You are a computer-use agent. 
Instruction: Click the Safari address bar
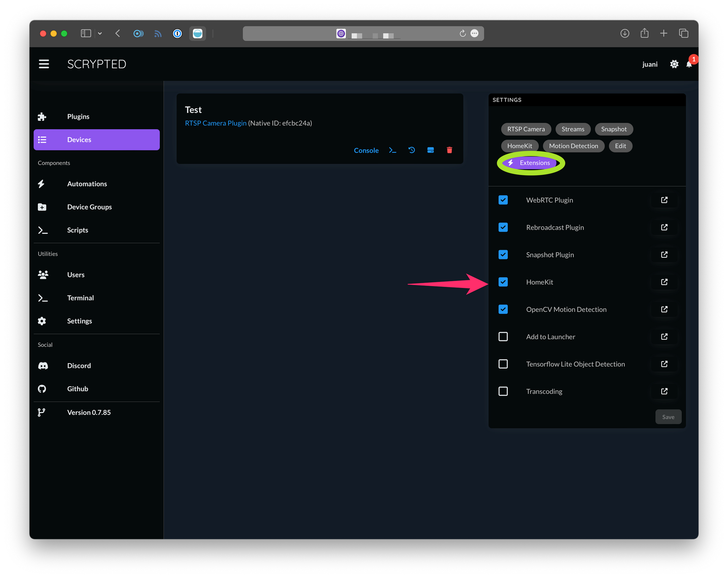point(363,33)
